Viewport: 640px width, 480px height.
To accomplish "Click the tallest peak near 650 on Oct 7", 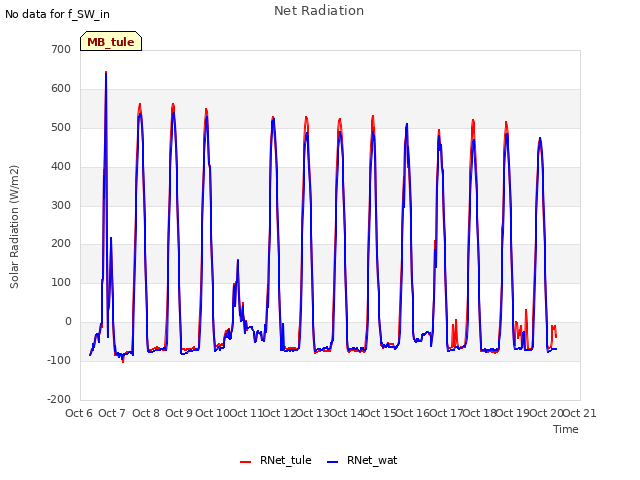I will click(106, 73).
